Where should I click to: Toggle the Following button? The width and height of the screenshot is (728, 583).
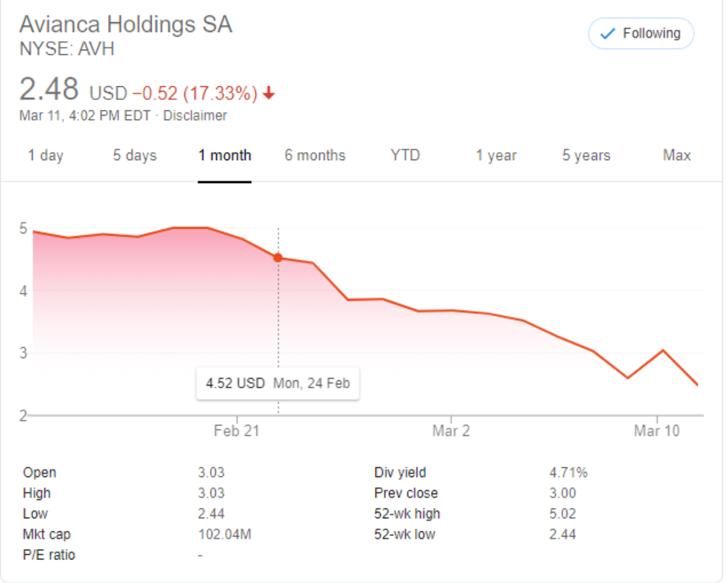pyautogui.click(x=641, y=33)
